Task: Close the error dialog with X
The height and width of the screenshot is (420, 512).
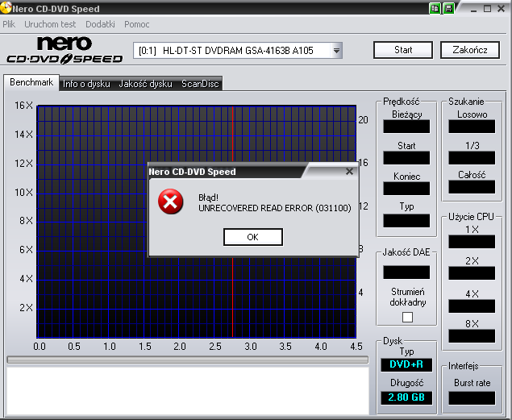Action: (x=349, y=172)
